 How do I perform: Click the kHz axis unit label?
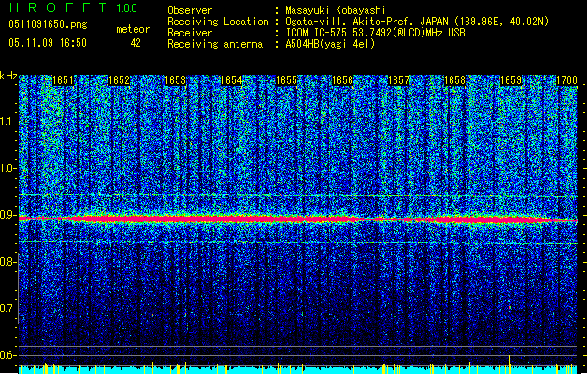8,75
